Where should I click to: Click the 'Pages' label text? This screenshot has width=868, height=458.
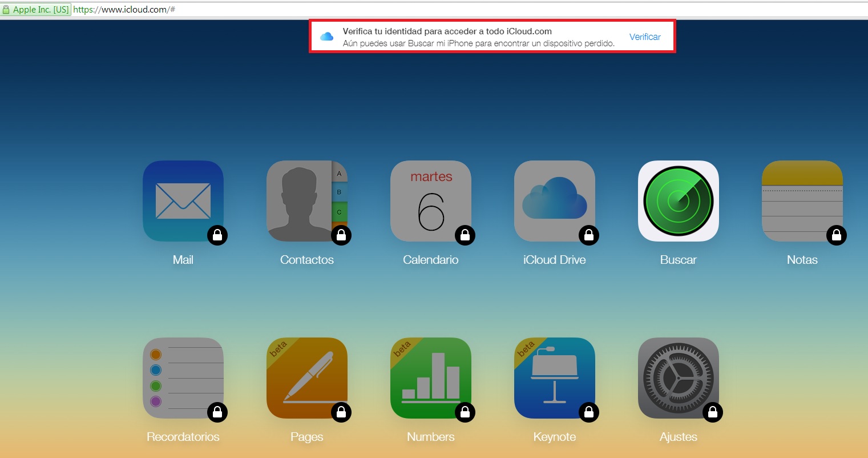pos(307,437)
